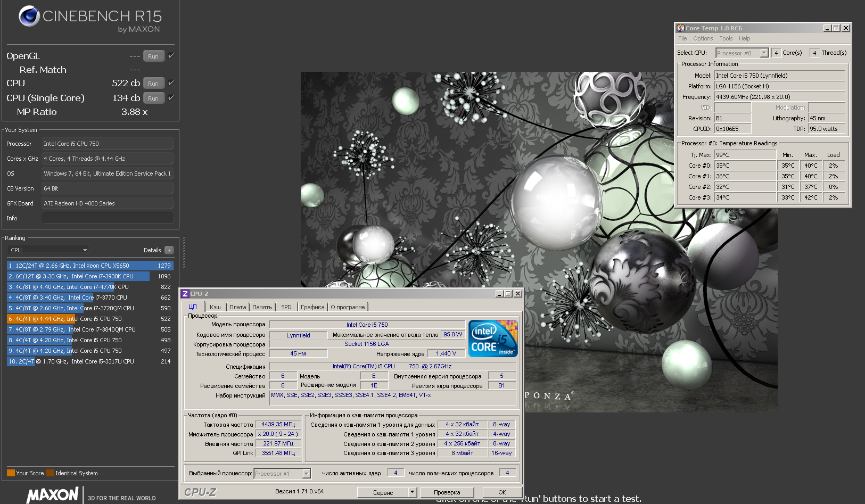
Task: Click the Cinebench R15 sphere logo
Action: tap(29, 16)
